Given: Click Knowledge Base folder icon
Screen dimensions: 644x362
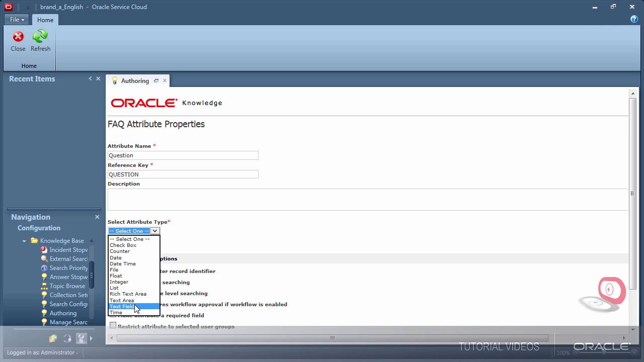Looking at the screenshot, I should pos(34,241).
